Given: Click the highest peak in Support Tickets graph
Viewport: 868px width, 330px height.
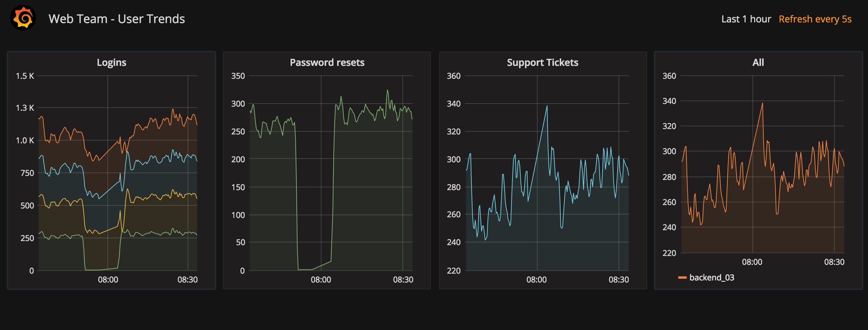Looking at the screenshot, I should click(x=547, y=106).
